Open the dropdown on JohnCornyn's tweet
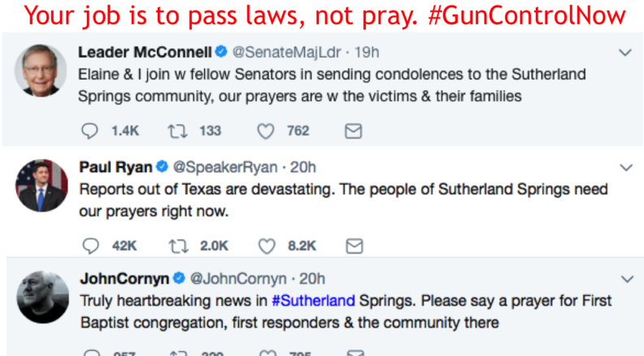This screenshot has height=356, width=644. click(624, 279)
